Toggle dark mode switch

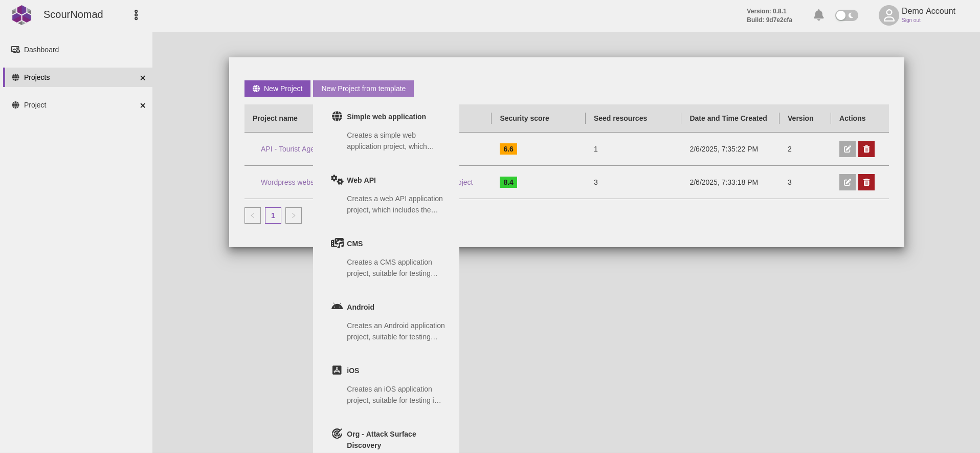[x=847, y=15]
